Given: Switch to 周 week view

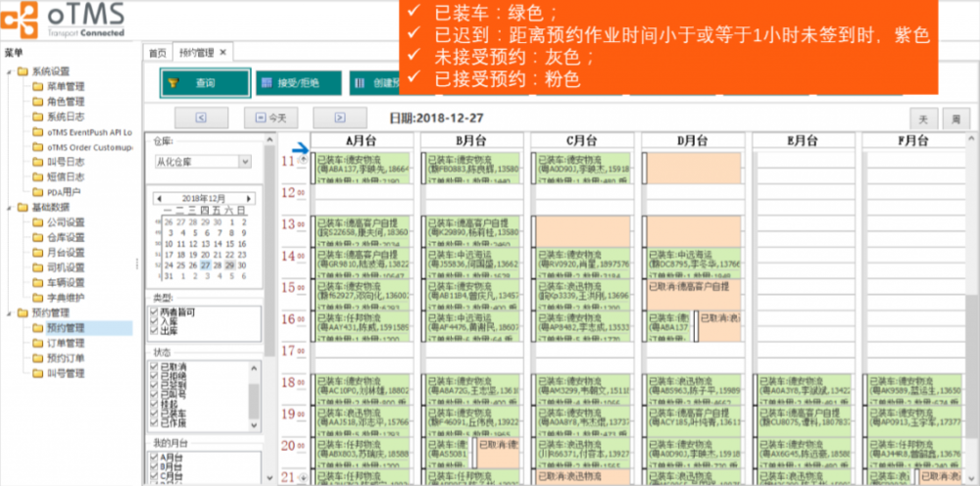Looking at the screenshot, I should 954,118.
